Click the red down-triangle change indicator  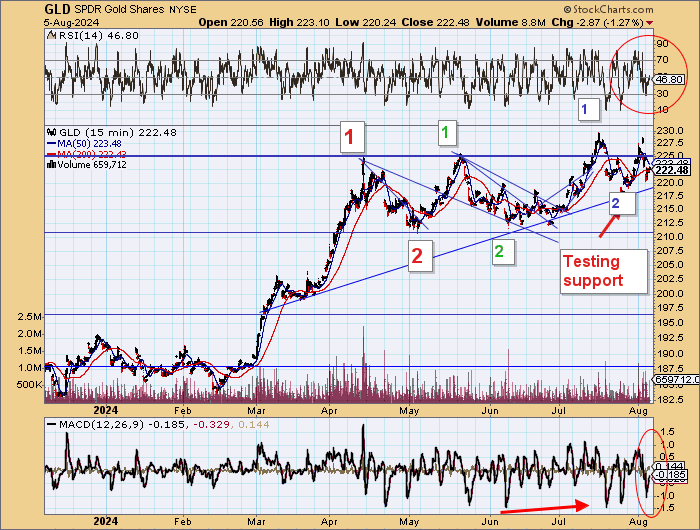pyautogui.click(x=649, y=23)
